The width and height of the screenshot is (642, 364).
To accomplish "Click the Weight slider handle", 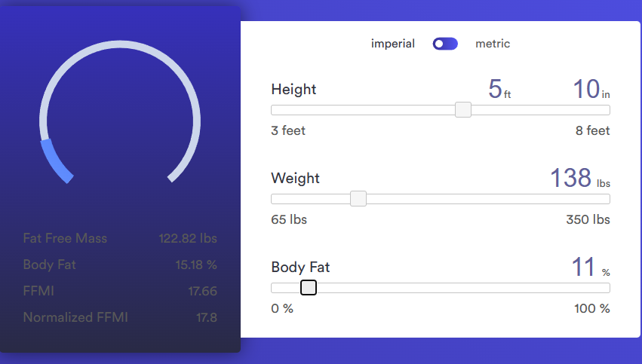I will [x=358, y=199].
